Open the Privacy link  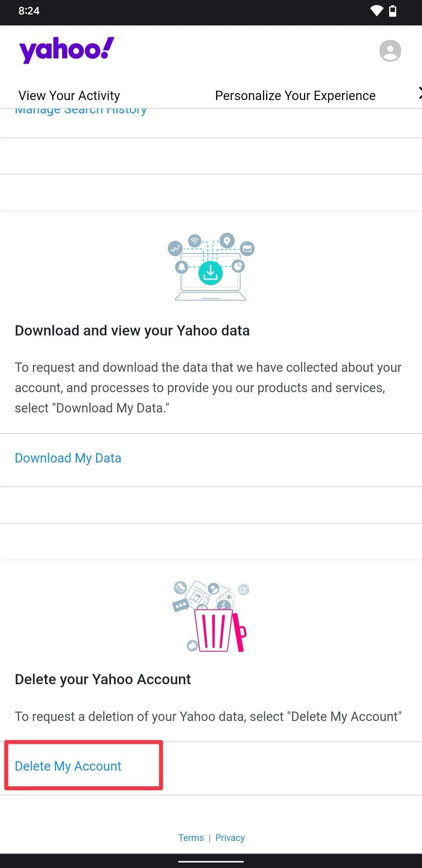tap(230, 838)
